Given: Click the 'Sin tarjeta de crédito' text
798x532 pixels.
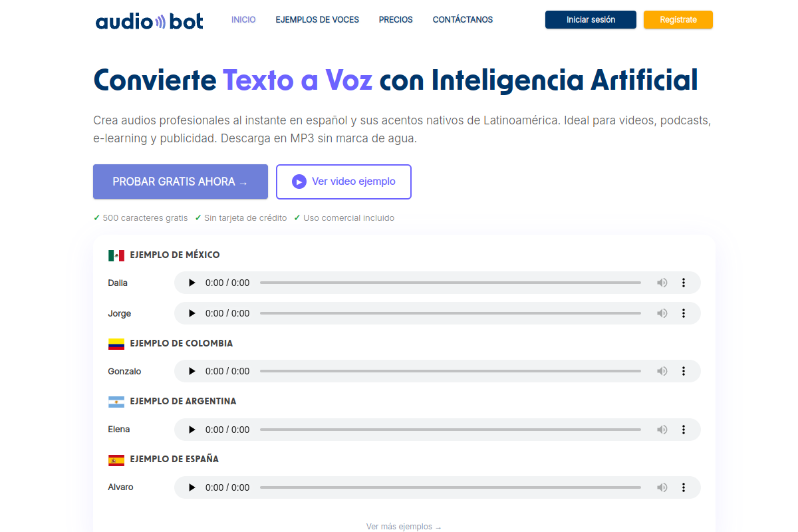Looking at the screenshot, I should pos(245,218).
